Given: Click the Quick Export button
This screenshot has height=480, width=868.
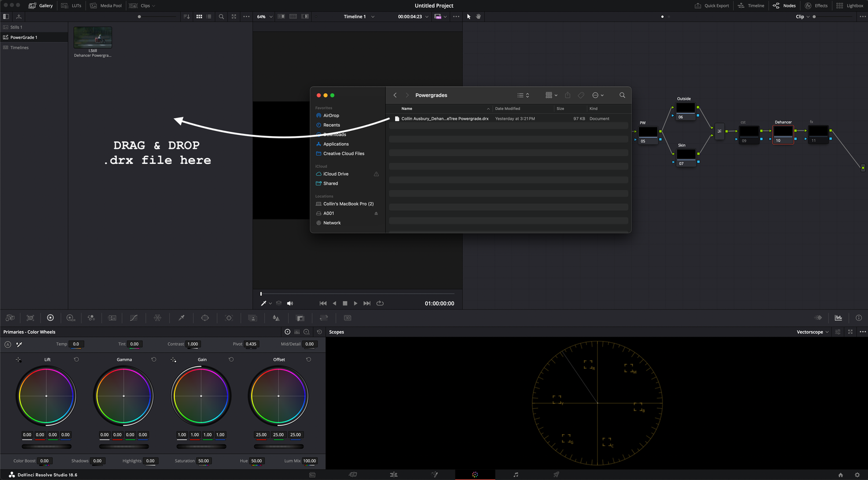Looking at the screenshot, I should click(712, 5).
